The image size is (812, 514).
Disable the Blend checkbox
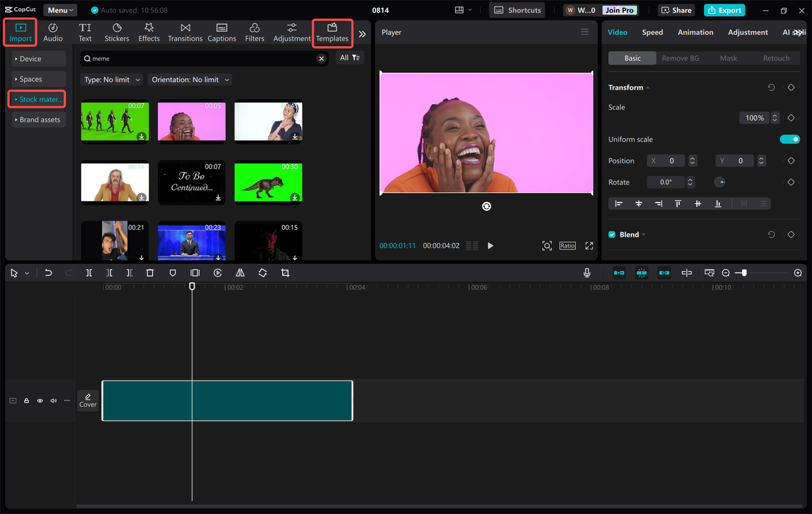pyautogui.click(x=612, y=234)
